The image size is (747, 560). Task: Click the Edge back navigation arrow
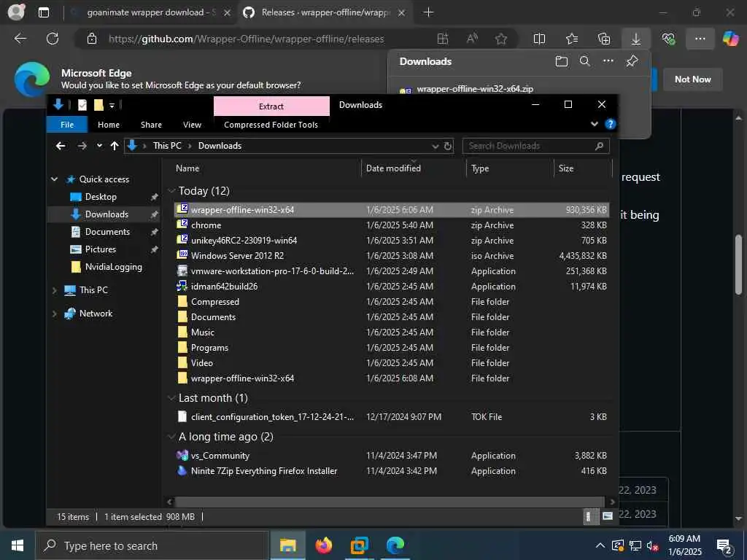point(20,39)
